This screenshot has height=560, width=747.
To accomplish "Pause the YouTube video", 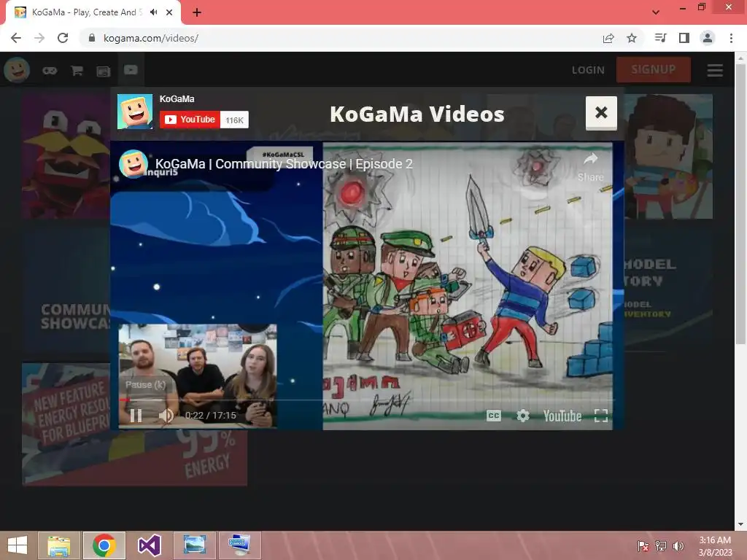I will (x=136, y=416).
